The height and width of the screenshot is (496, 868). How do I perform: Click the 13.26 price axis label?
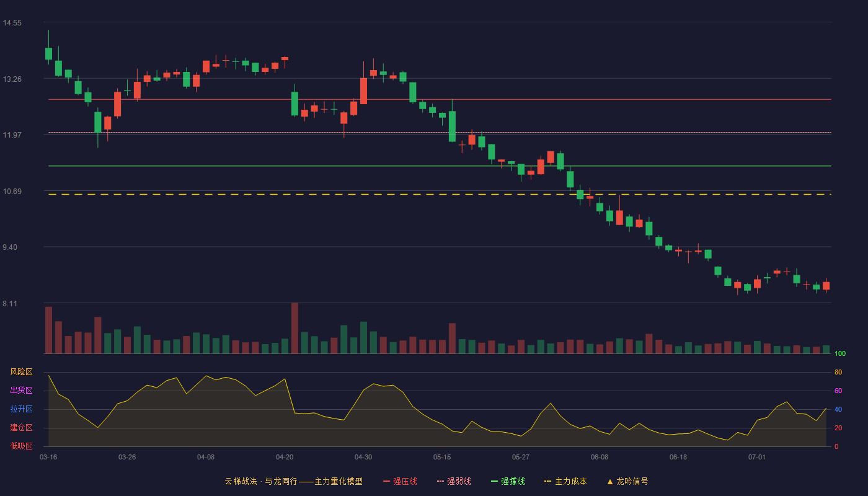point(12,79)
